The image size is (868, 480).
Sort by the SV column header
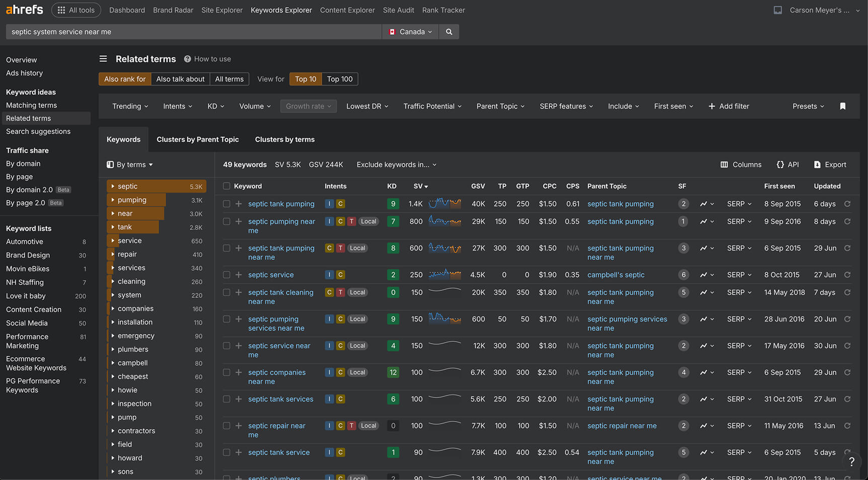coord(420,186)
